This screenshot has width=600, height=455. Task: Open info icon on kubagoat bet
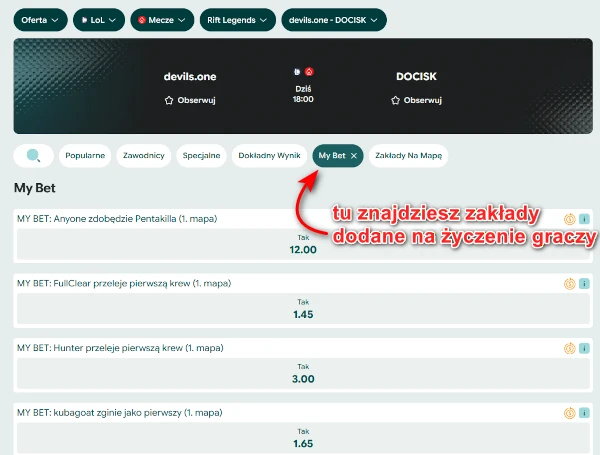(x=584, y=413)
